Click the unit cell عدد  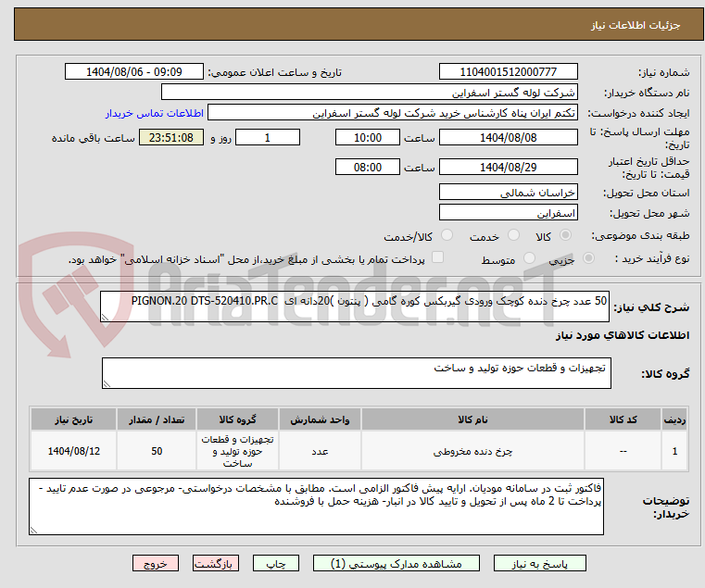[320, 451]
